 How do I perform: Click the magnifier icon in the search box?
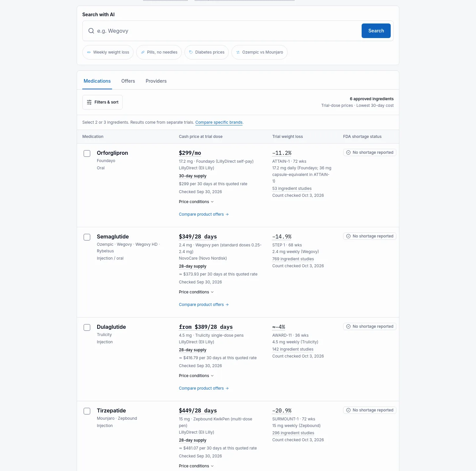pyautogui.click(x=91, y=31)
